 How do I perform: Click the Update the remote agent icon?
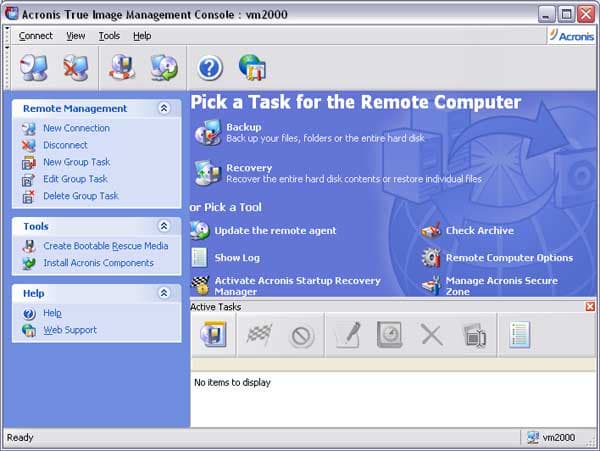tap(200, 230)
